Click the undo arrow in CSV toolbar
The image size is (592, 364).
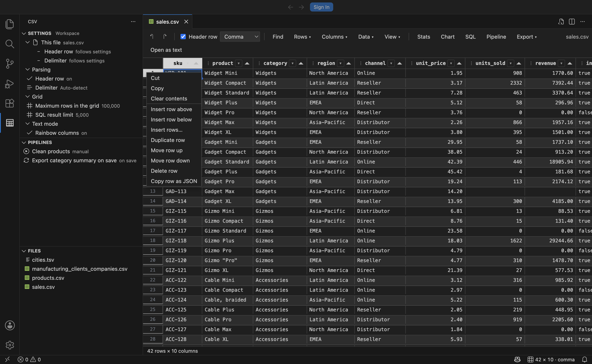tap(152, 37)
